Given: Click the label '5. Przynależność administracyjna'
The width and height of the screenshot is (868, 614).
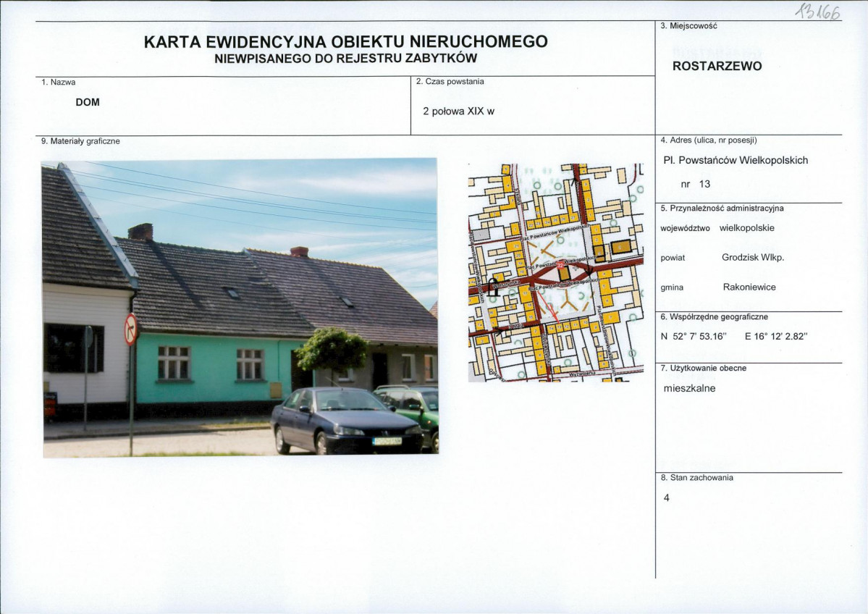Looking at the screenshot, I should pyautogui.click(x=722, y=209).
